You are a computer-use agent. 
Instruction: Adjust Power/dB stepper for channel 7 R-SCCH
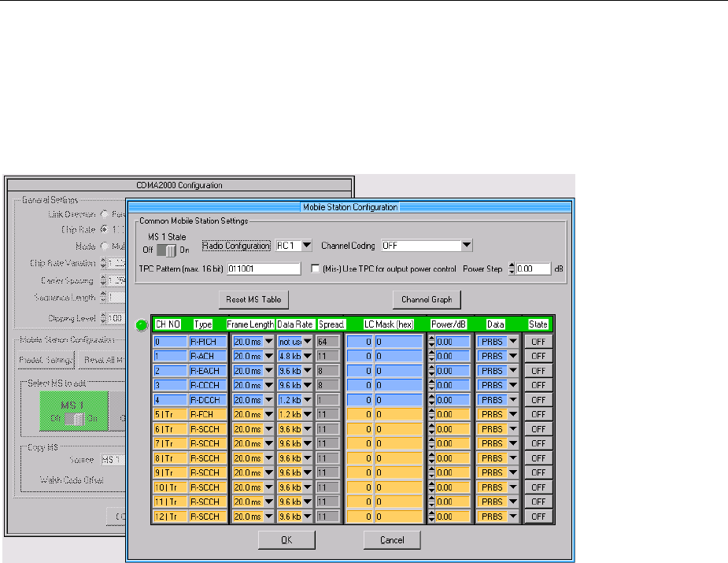tap(431, 443)
